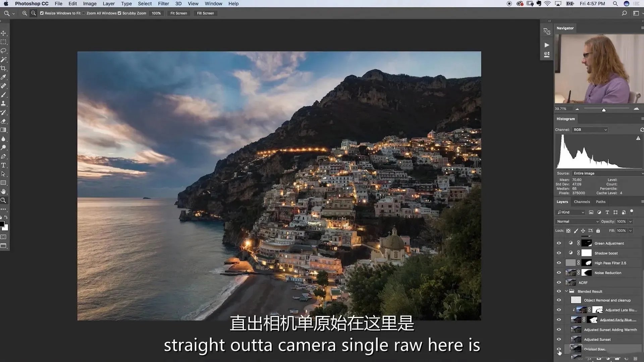Click the Navigator zoom slider handle
Screen dimensions: 644x362
[x=604, y=110]
